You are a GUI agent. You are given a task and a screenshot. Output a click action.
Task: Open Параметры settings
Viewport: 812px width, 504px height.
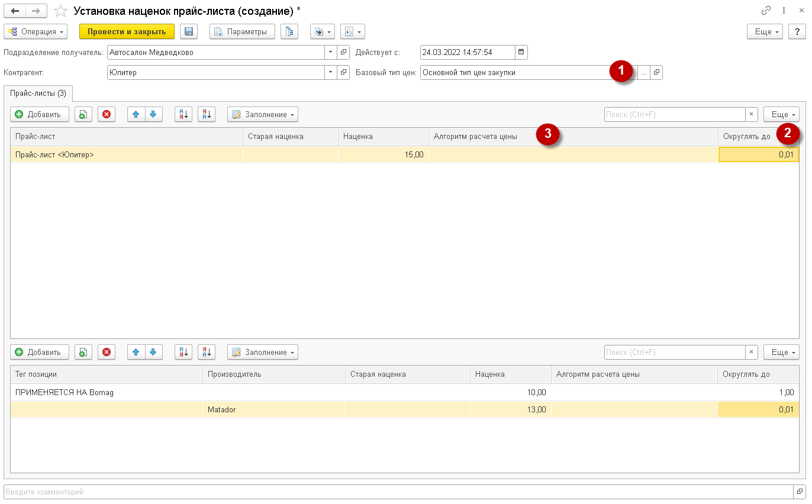point(242,32)
